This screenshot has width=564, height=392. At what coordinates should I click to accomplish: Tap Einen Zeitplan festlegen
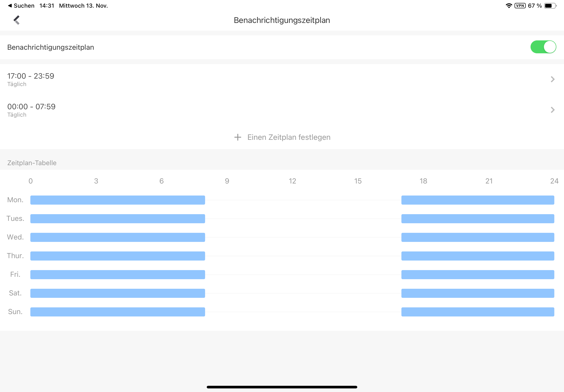tap(288, 137)
